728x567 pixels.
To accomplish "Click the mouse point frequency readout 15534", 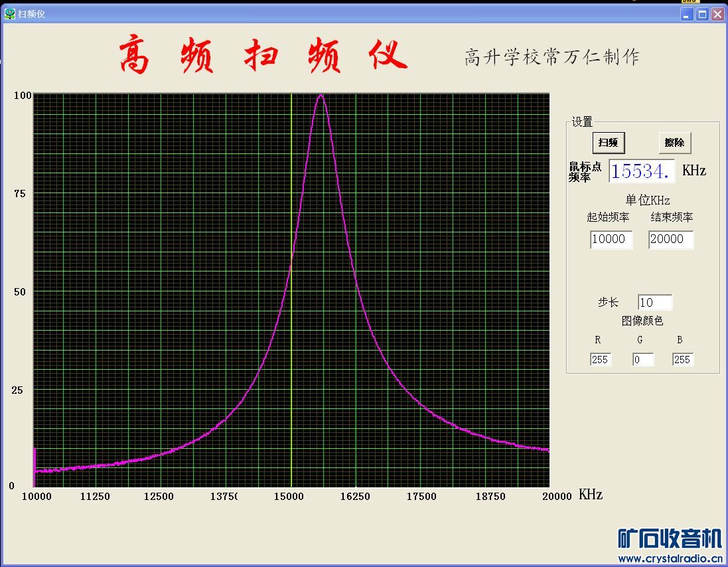I will pos(642,171).
